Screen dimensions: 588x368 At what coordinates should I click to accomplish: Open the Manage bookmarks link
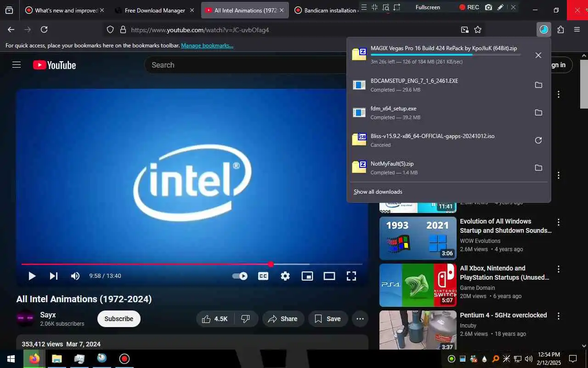207,46
